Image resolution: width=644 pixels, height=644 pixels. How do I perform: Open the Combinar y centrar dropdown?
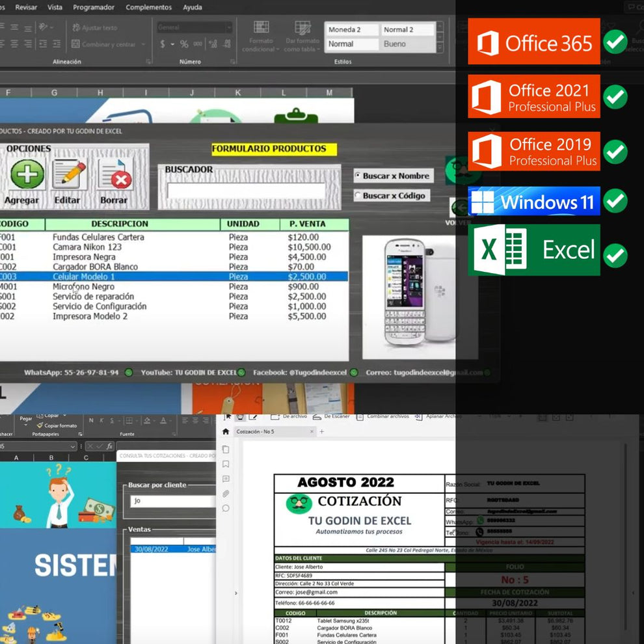(142, 43)
